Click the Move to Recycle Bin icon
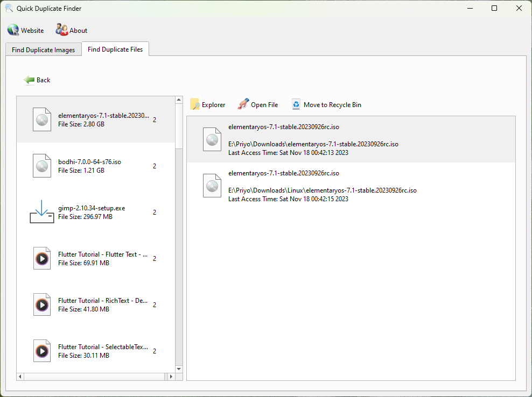The height and width of the screenshot is (397, 532). pyautogui.click(x=296, y=104)
